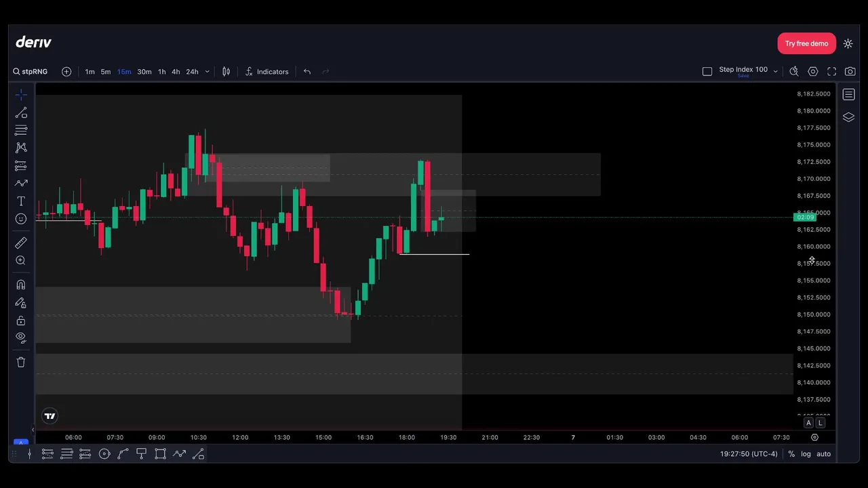Toggle the layout select square box
The height and width of the screenshot is (488, 868).
coord(707,71)
